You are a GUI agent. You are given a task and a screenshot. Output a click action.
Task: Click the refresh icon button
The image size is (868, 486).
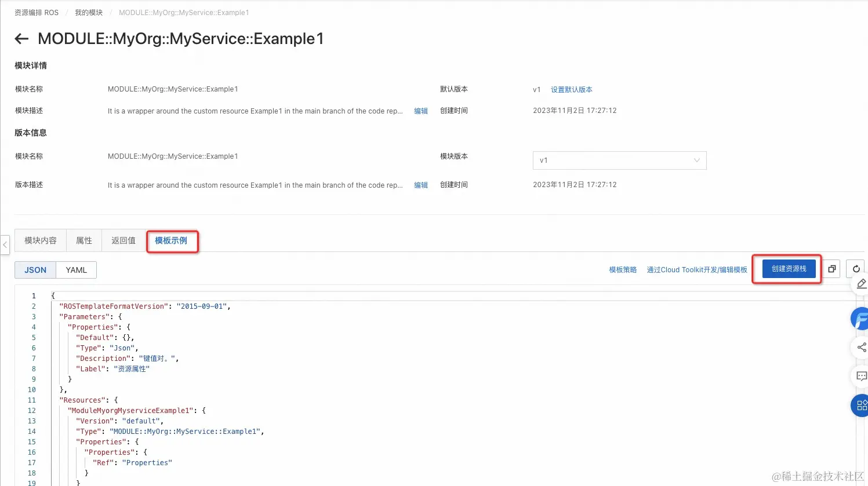(x=856, y=269)
